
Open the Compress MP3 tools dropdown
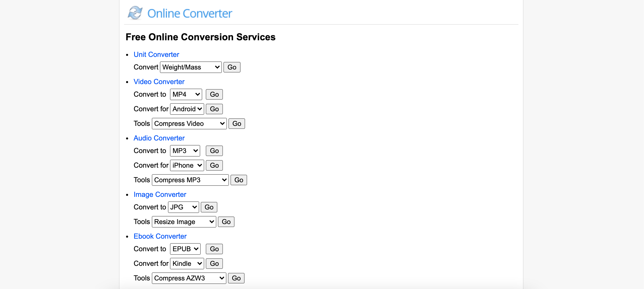click(x=190, y=180)
